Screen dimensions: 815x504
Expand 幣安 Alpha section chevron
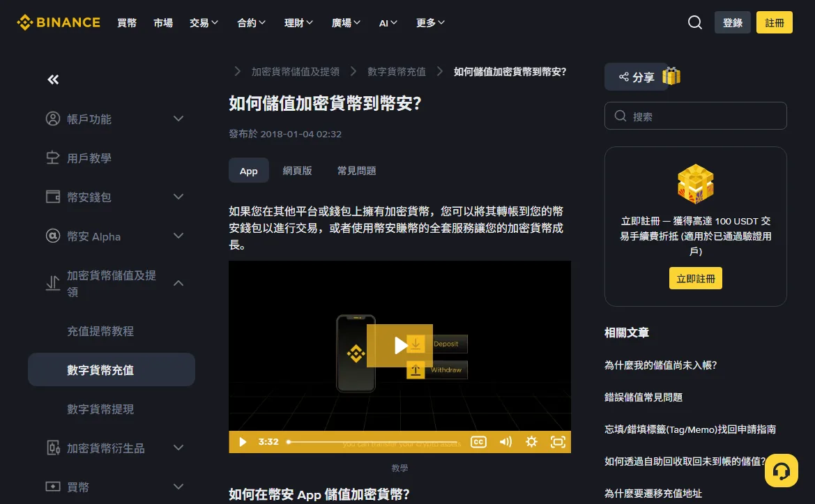point(178,236)
